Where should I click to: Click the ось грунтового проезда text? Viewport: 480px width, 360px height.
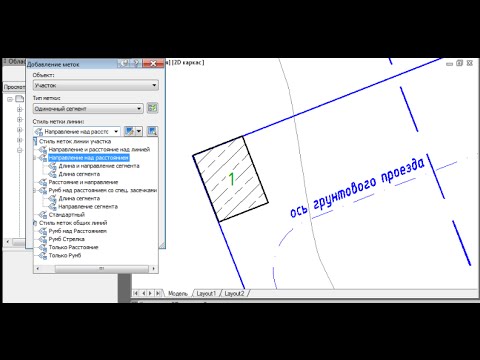(x=357, y=188)
